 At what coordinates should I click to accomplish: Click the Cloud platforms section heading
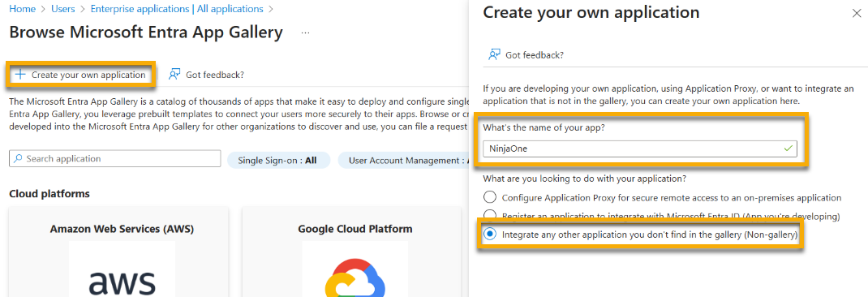(49, 193)
